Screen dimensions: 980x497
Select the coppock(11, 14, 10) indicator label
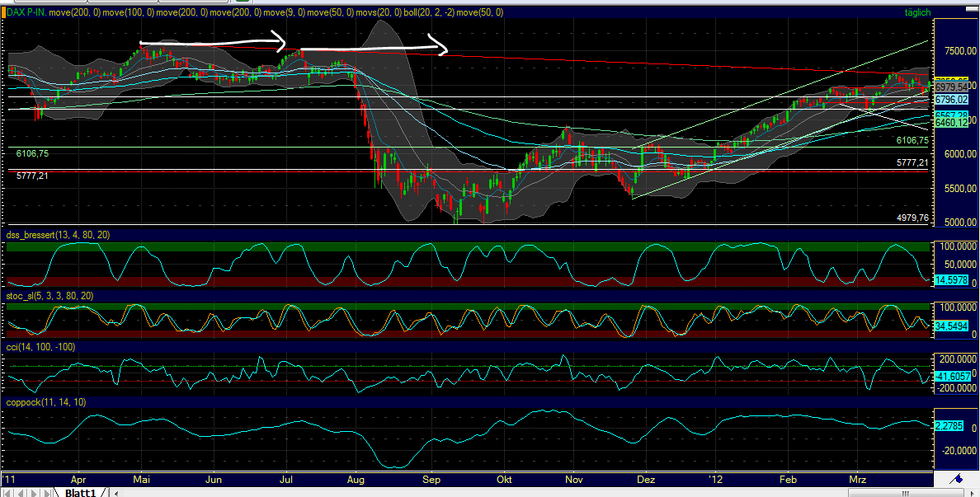(46, 403)
